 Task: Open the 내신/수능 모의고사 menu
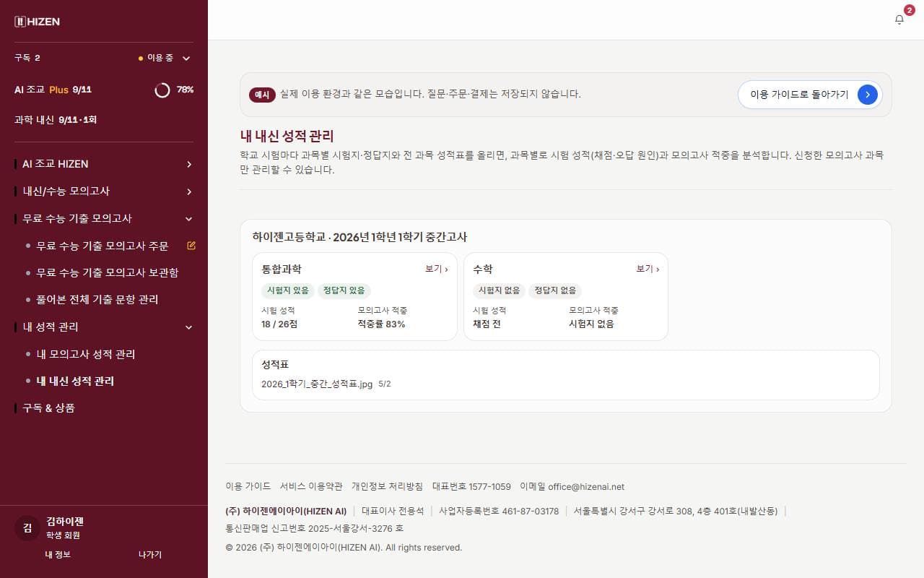[104, 191]
